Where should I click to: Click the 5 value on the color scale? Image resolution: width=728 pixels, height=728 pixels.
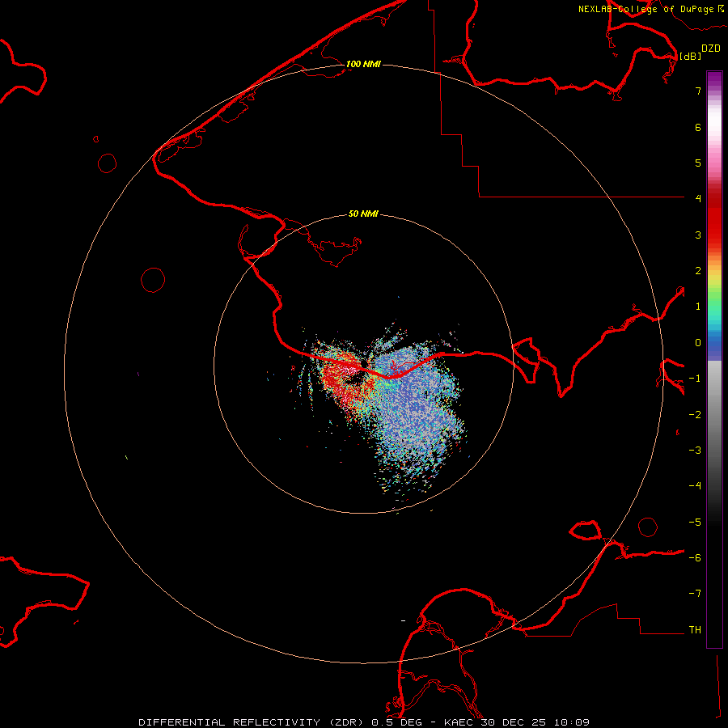(698, 163)
